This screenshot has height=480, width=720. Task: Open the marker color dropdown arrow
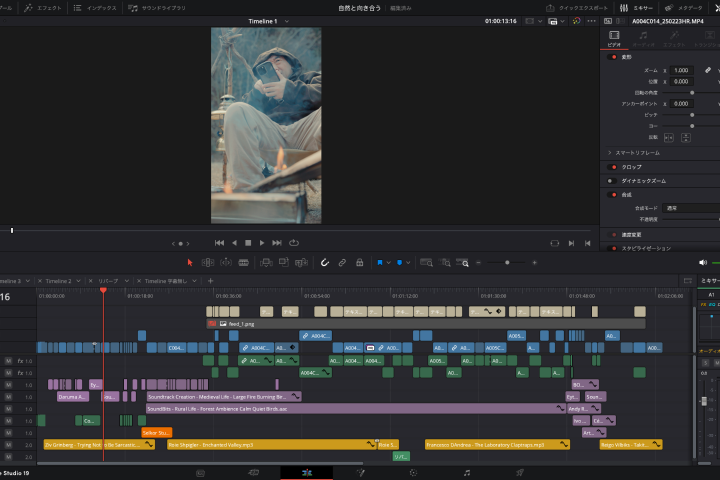point(408,263)
